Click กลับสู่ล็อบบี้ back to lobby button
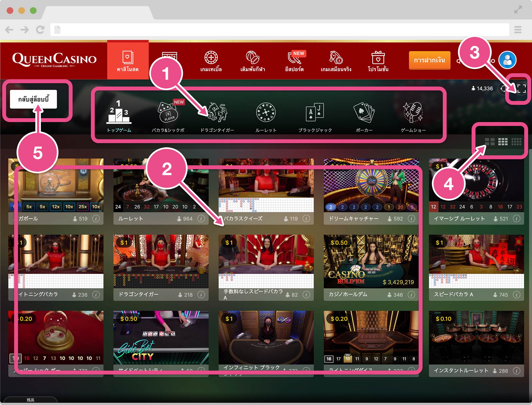 (x=34, y=99)
